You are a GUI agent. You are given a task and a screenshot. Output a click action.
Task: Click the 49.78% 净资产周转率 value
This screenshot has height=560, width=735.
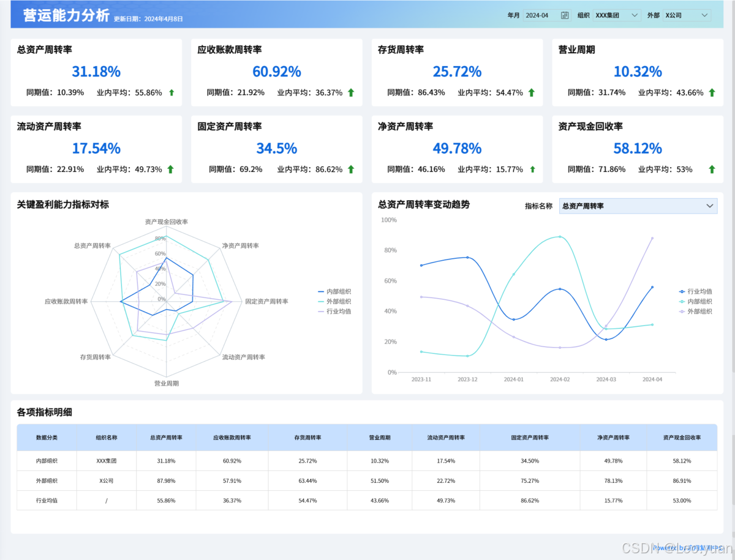pyautogui.click(x=457, y=148)
